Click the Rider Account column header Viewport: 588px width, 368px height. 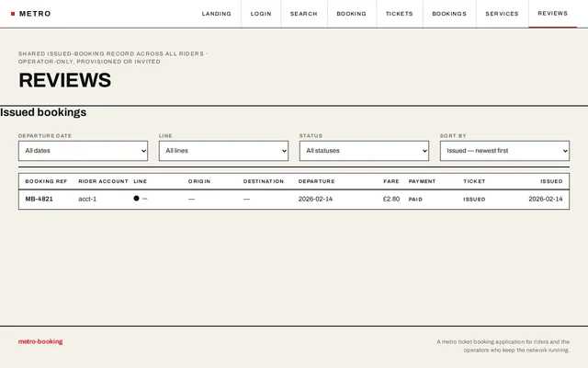pyautogui.click(x=103, y=181)
